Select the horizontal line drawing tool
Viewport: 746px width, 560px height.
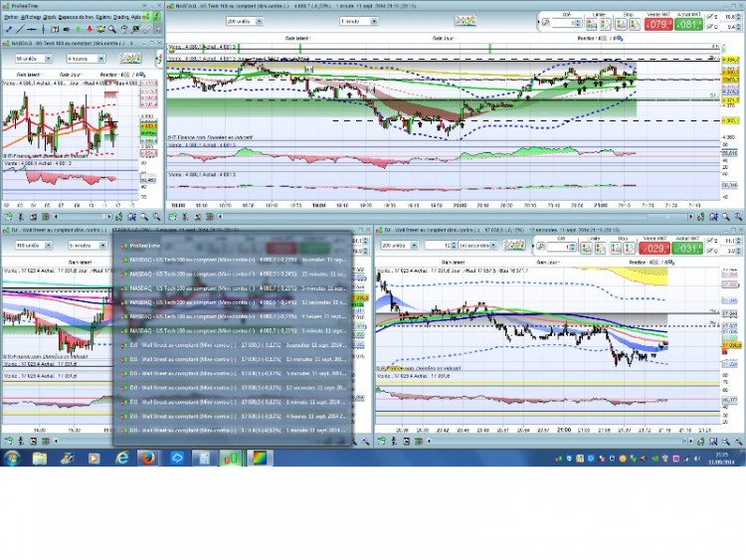click(x=32, y=30)
